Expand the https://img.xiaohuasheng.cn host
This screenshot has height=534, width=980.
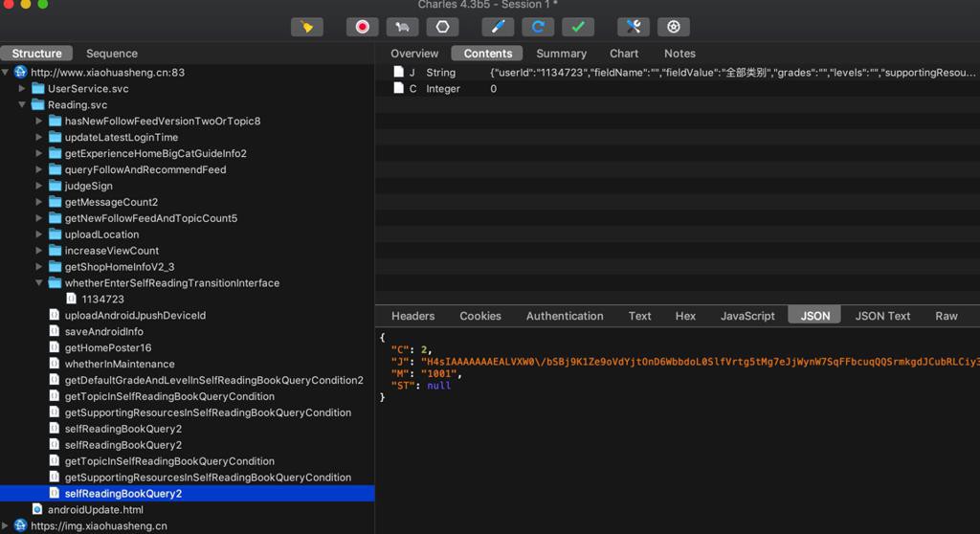click(6, 526)
